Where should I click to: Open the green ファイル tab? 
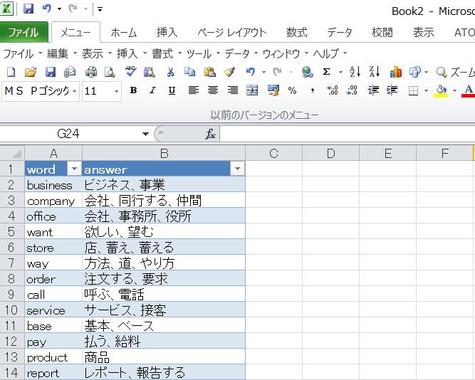click(24, 32)
